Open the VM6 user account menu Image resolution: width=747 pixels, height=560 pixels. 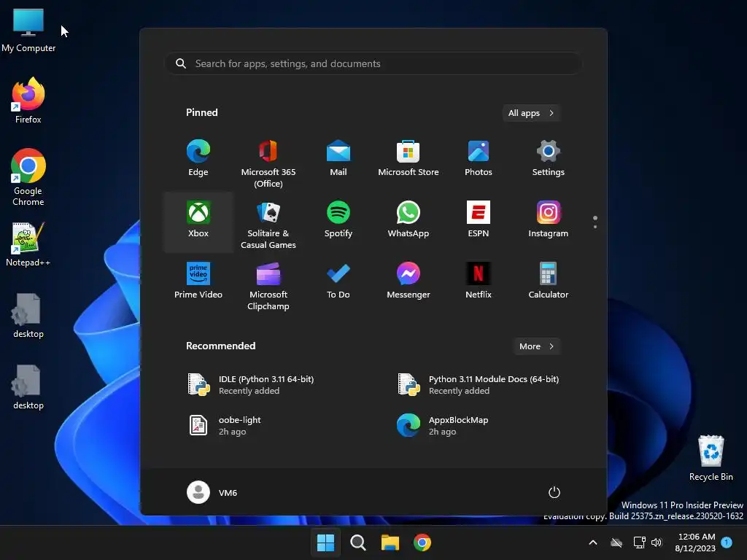[x=212, y=492]
